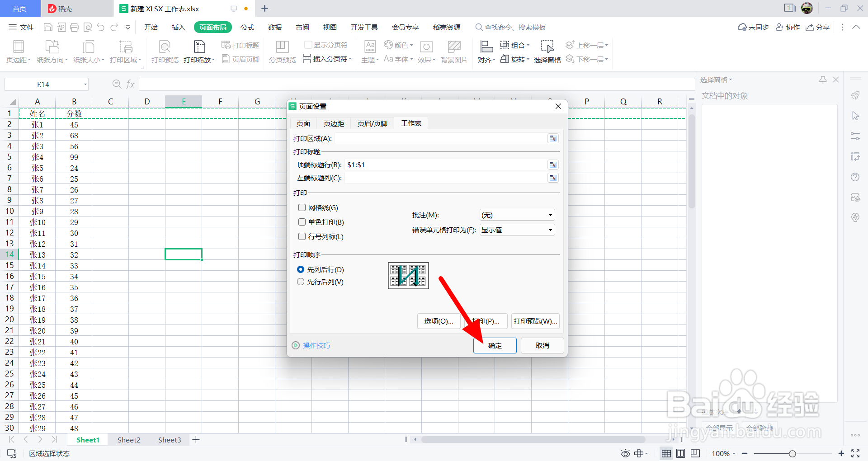Switch to the 页眉/页脚 tab
The height and width of the screenshot is (461, 868).
click(x=372, y=123)
